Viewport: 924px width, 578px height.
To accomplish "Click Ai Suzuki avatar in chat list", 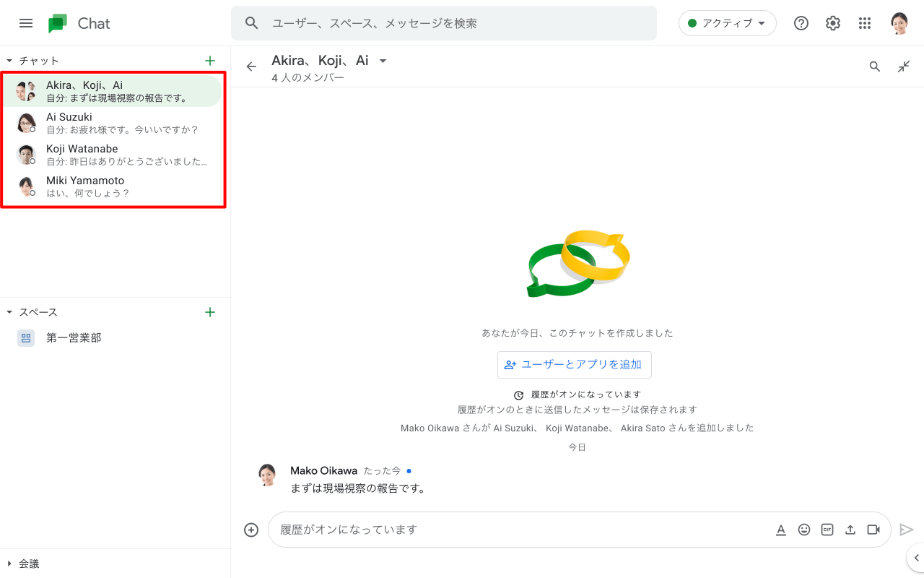I will coord(26,123).
